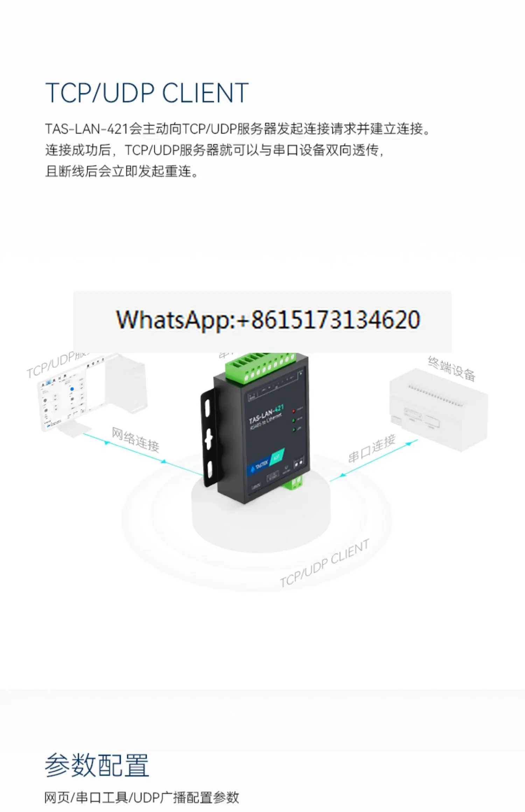Click the 终端设备 label
525x812 pixels.
[451, 369]
